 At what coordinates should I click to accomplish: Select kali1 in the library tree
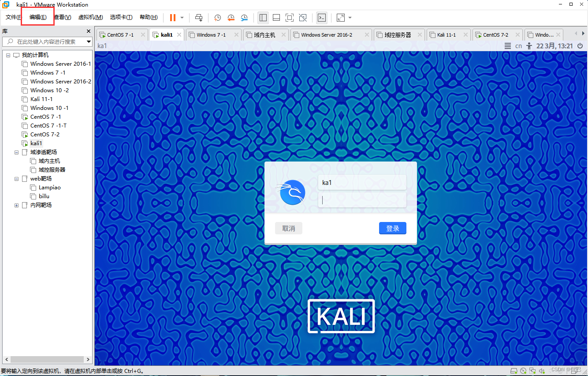(x=36, y=143)
